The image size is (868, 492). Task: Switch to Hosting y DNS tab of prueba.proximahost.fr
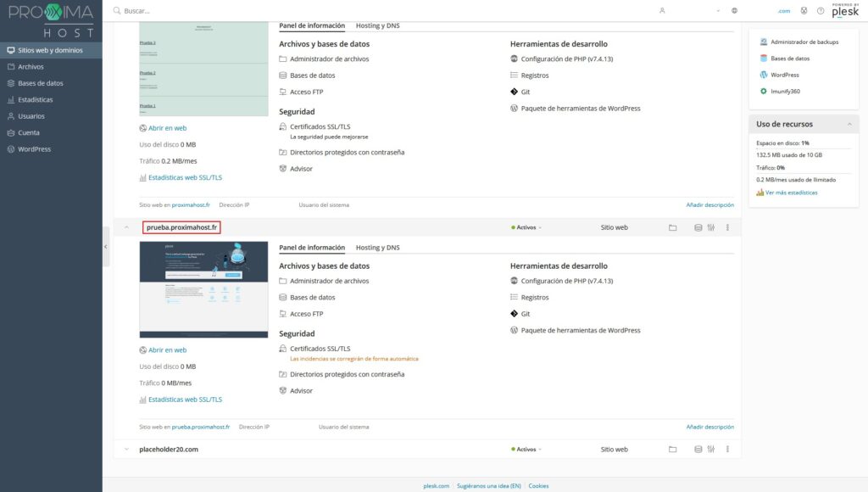[x=377, y=248]
